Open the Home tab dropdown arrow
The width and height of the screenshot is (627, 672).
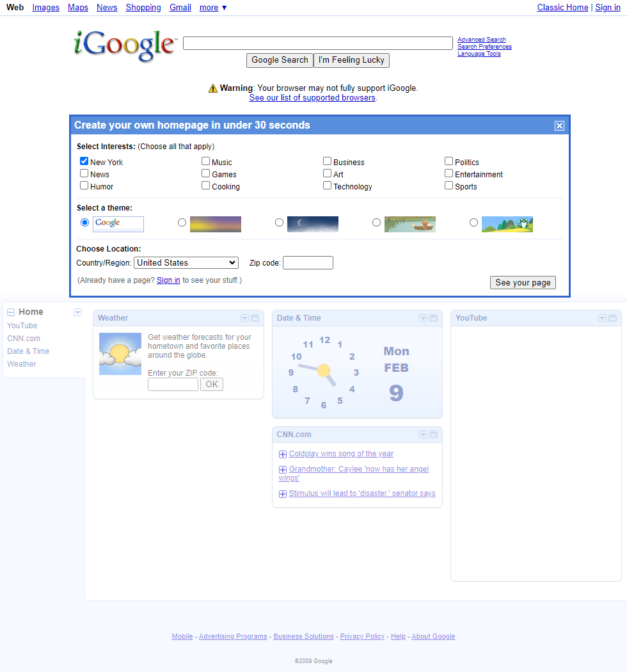point(77,312)
